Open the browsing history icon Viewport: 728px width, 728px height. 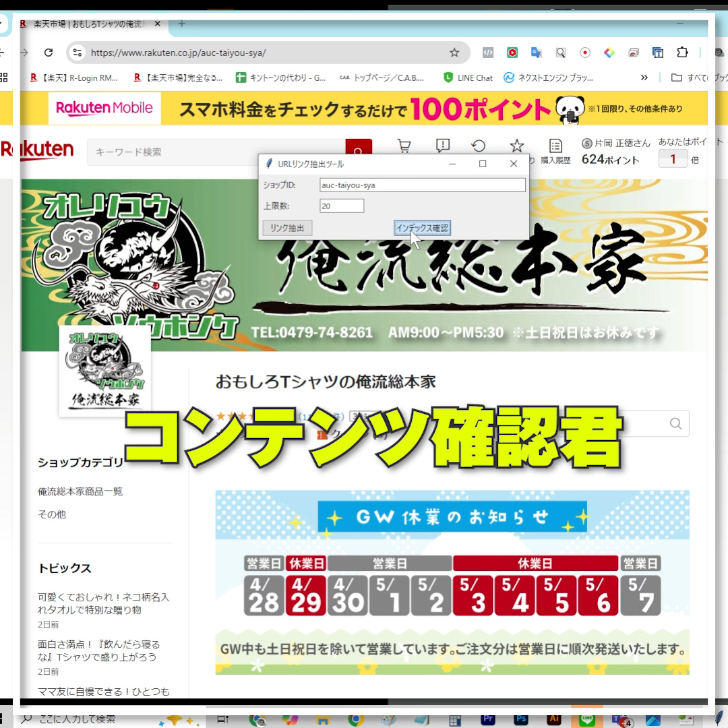[x=478, y=146]
